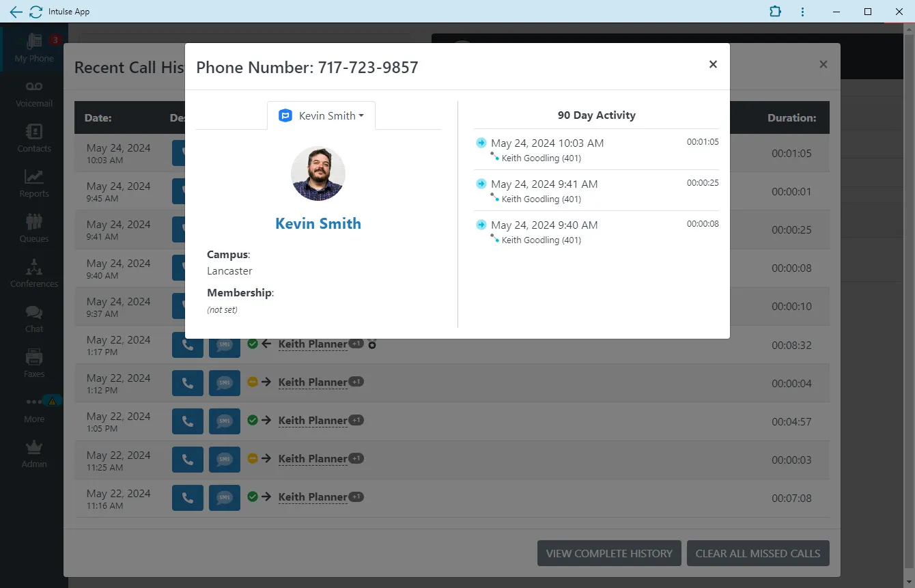Open the Queues panel
This screenshot has height=588, width=915.
(33, 227)
